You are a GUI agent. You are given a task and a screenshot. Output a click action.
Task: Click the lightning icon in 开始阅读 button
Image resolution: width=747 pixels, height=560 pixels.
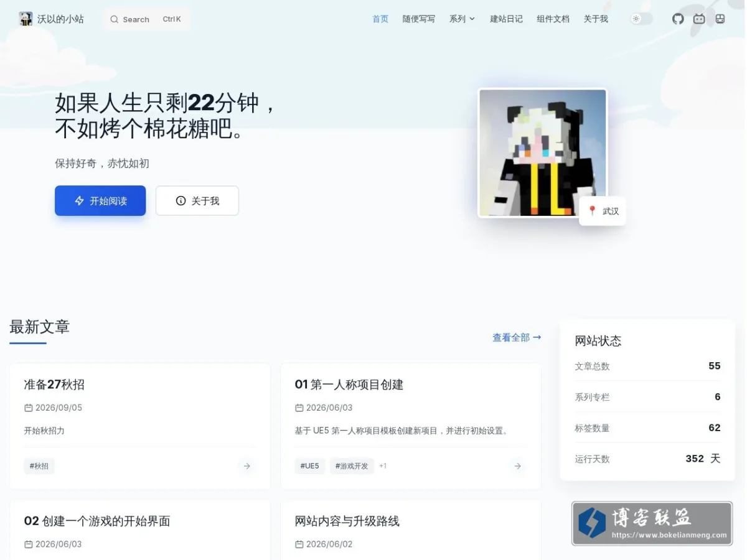pos(79,201)
